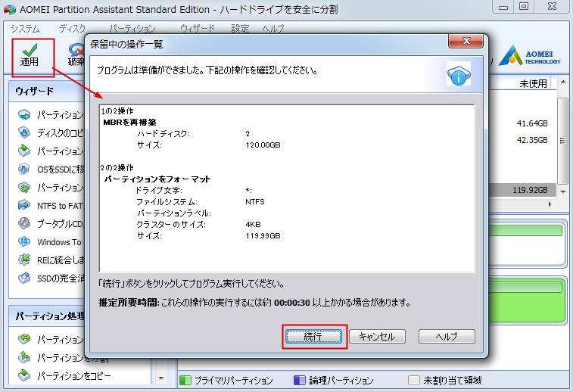The width and height of the screenshot is (573, 392).
Task: Click the キャンセル button in the dialog
Action: (x=377, y=337)
